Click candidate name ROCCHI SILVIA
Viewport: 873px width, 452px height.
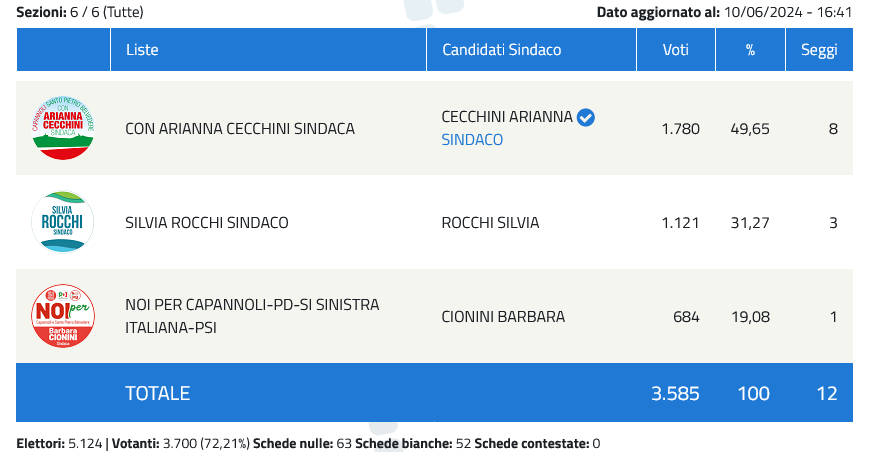pyautogui.click(x=491, y=223)
